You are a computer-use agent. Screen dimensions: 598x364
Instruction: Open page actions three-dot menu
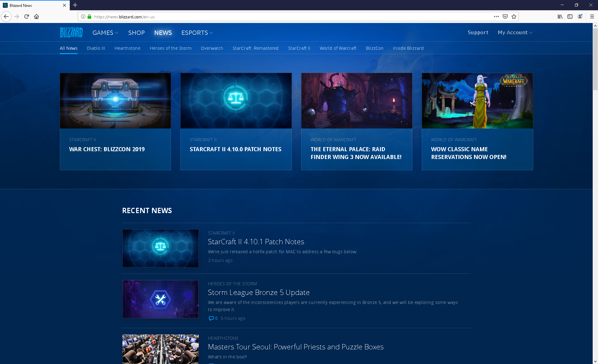coord(496,16)
